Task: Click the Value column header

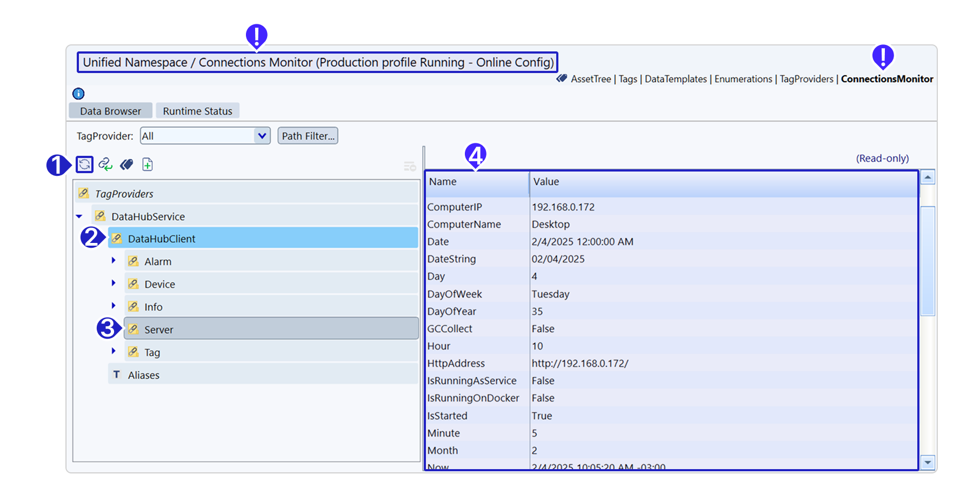Action: pos(546,182)
